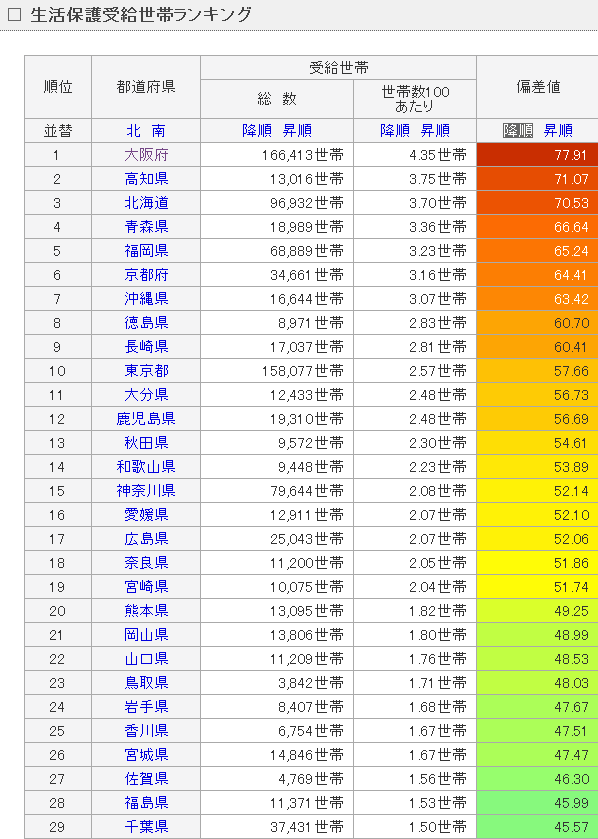The height and width of the screenshot is (839, 598).
Task: Open the 鹿児島県 prefecture link
Action: [146, 419]
